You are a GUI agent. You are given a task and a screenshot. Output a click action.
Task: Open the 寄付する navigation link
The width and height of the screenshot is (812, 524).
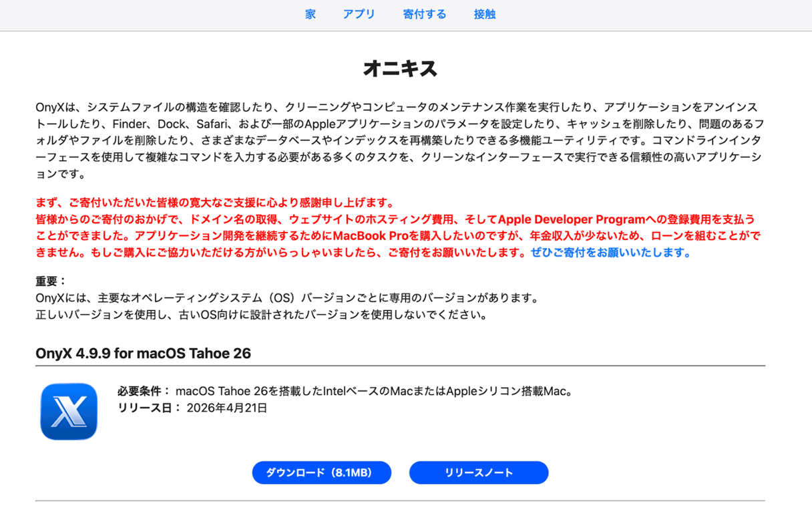425,14
